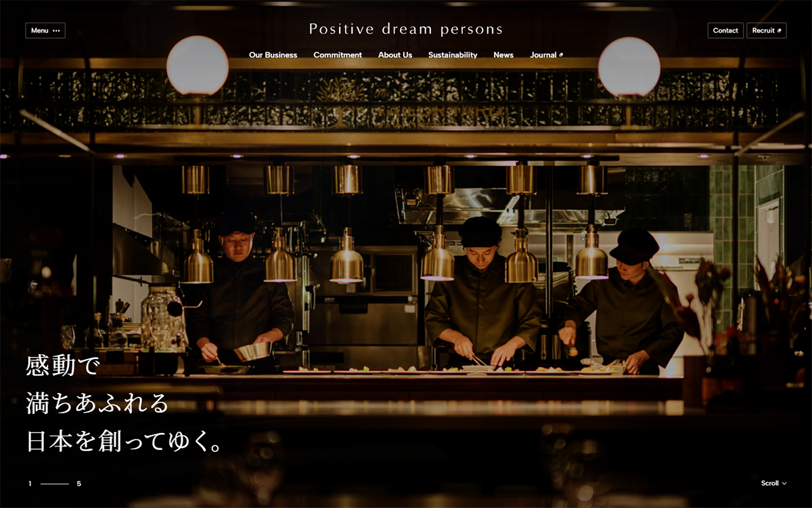Click the three-dots icon beside Menu
This screenshot has height=508, width=812.
tap(56, 30)
